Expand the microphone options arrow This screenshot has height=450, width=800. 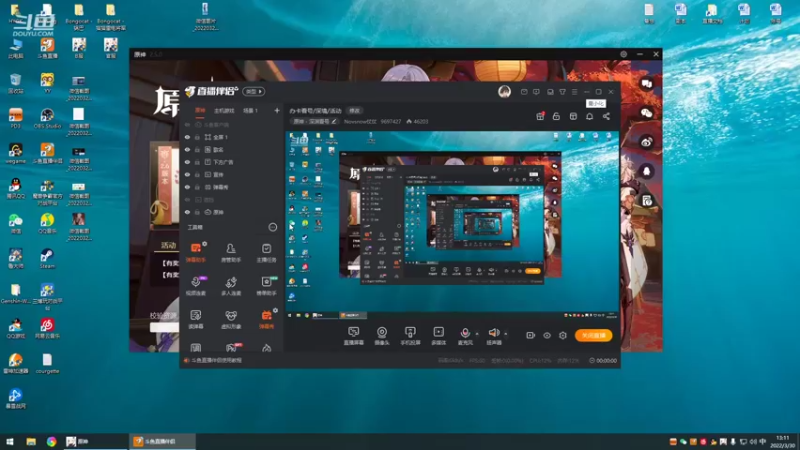[x=477, y=334]
